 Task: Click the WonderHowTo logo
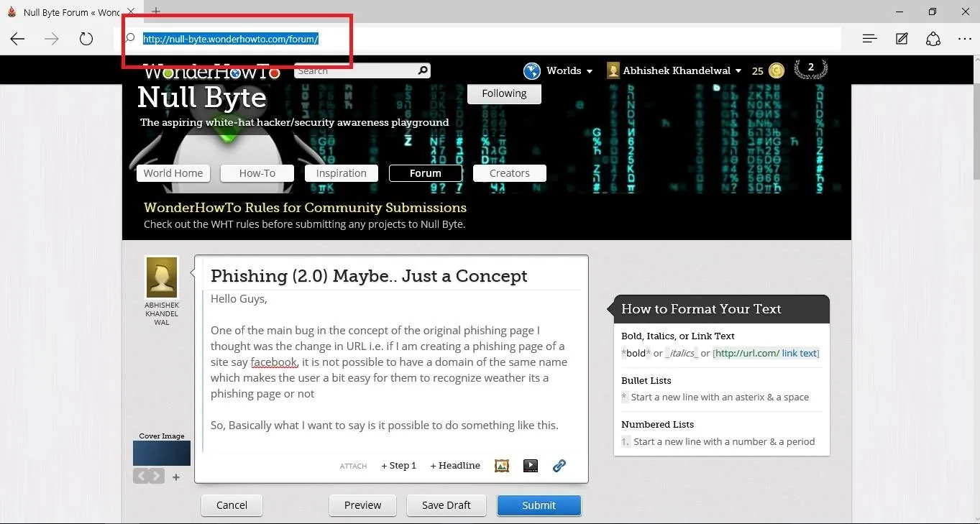pyautogui.click(x=211, y=71)
